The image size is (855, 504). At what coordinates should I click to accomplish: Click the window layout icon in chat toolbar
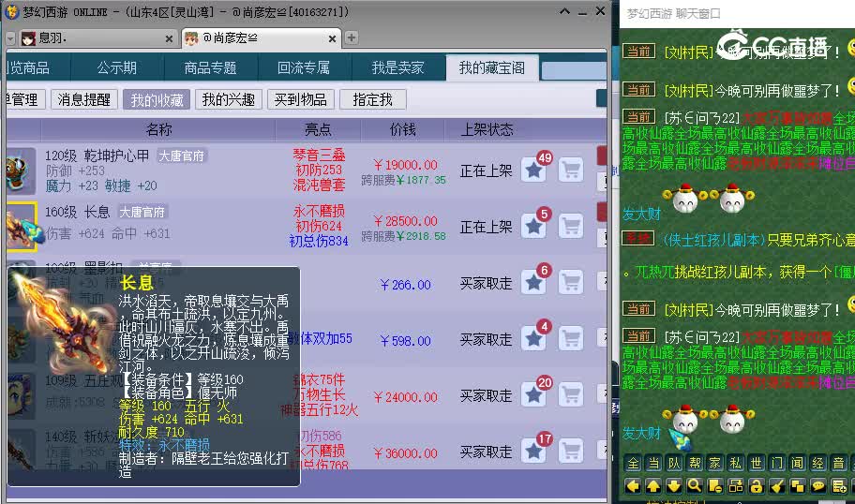tap(736, 485)
